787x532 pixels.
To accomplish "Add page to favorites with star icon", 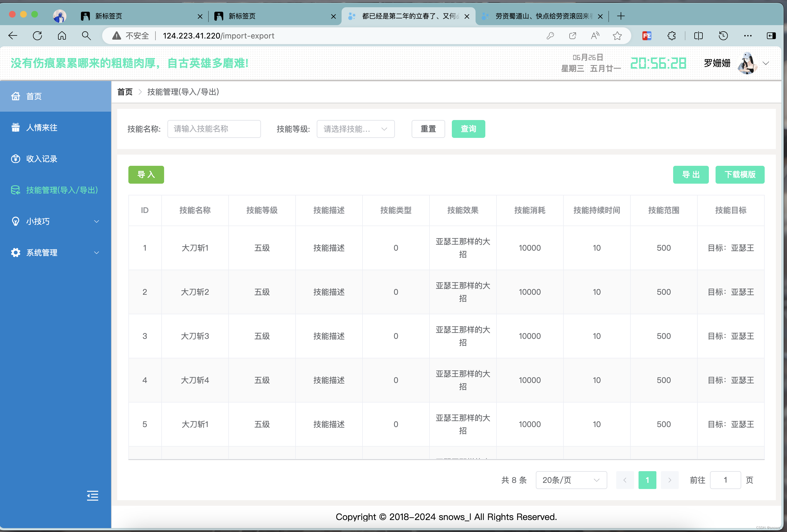I will (x=617, y=35).
